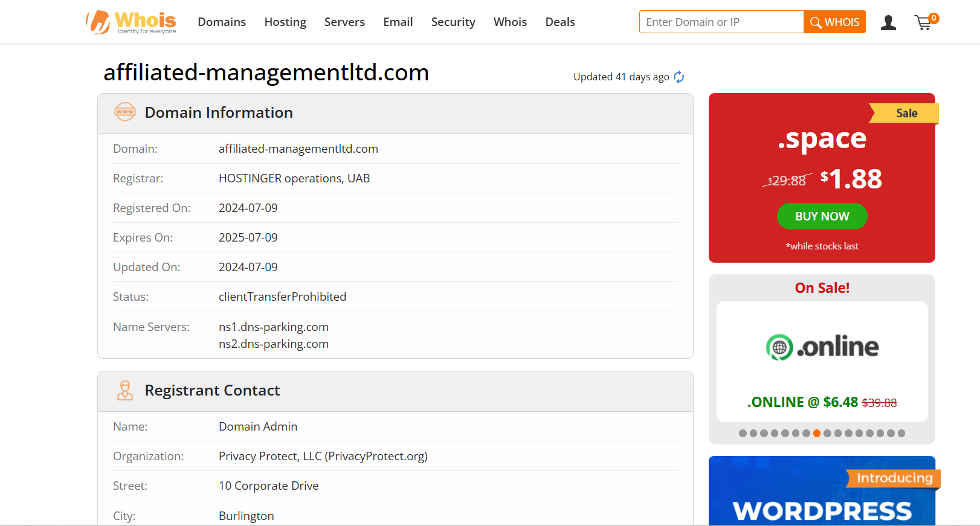The width and height of the screenshot is (980, 526).
Task: Open the Hosting menu
Action: [285, 22]
